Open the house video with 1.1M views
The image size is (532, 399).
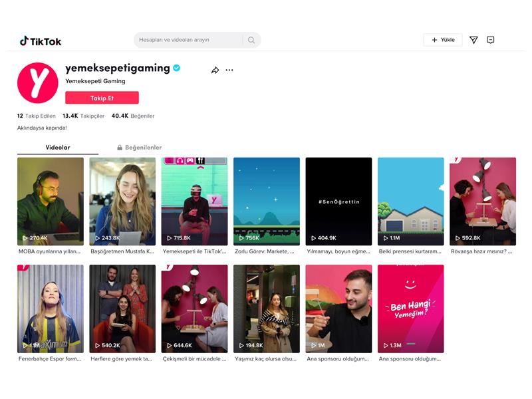[x=410, y=201]
